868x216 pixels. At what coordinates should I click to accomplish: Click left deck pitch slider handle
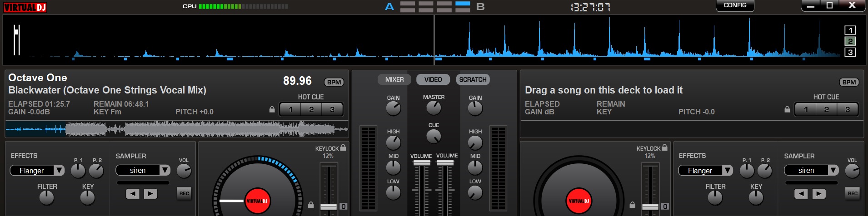328,207
